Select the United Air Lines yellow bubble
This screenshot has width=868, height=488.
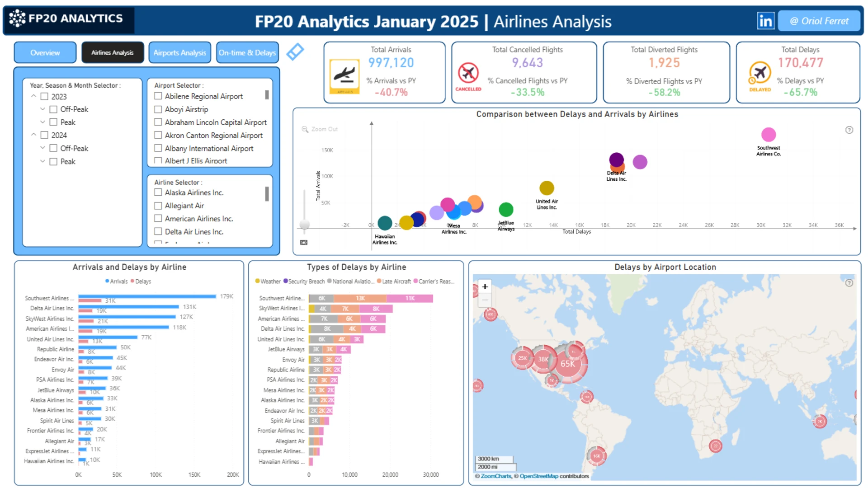pos(547,188)
